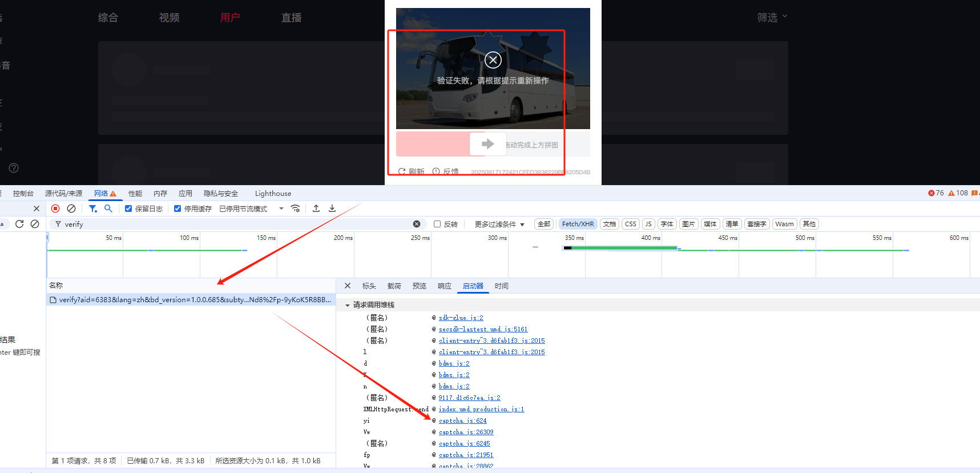Clear the verify filter text
Screen dimensions: 980x473
(x=417, y=224)
